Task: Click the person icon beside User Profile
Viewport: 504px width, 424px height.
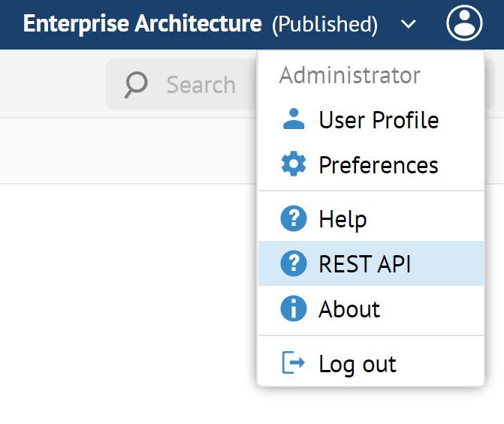Action: tap(293, 119)
